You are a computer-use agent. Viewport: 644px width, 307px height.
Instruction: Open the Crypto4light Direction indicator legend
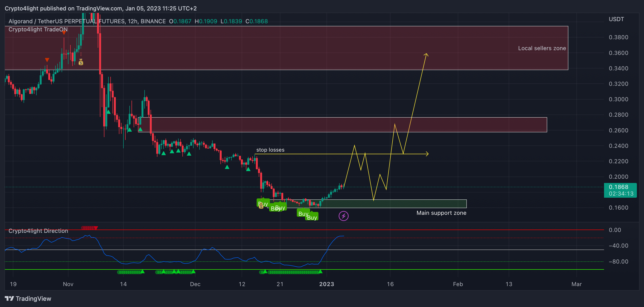click(x=38, y=231)
